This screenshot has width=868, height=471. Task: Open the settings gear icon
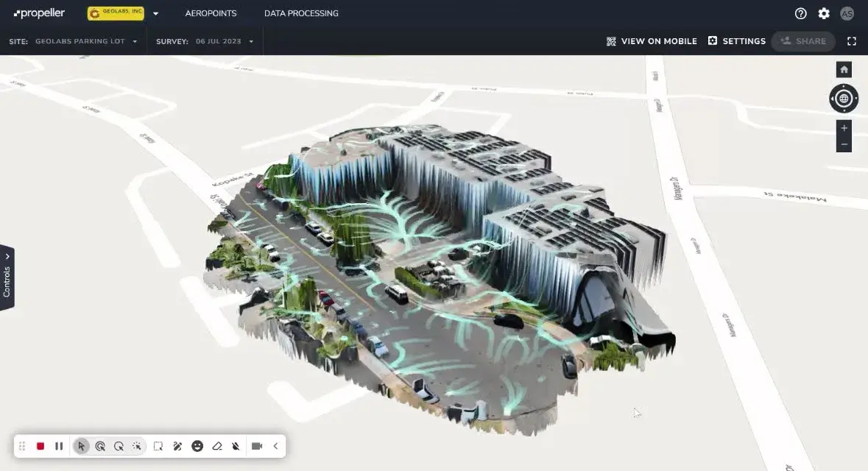coord(824,14)
